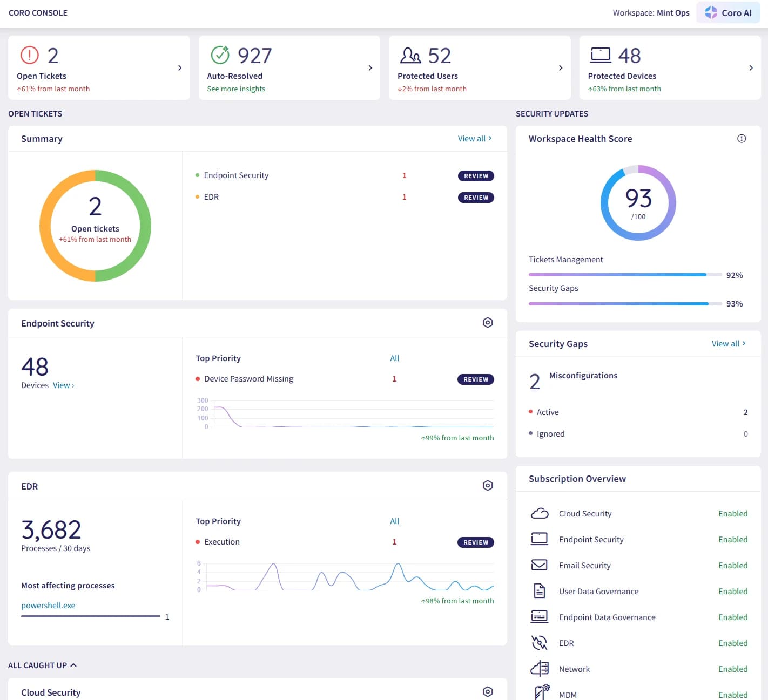This screenshot has height=700, width=768.
Task: Review Device Password Missing ticket
Action: (x=476, y=379)
